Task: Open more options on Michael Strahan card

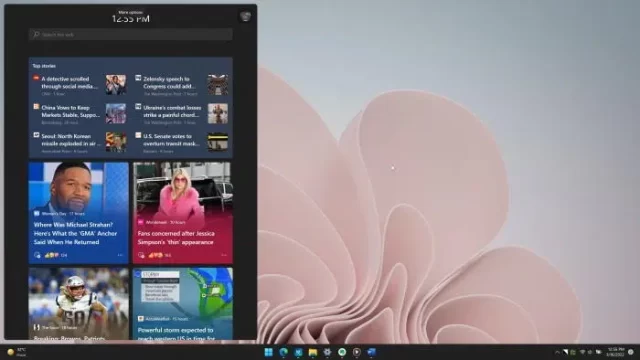Action: tap(120, 255)
